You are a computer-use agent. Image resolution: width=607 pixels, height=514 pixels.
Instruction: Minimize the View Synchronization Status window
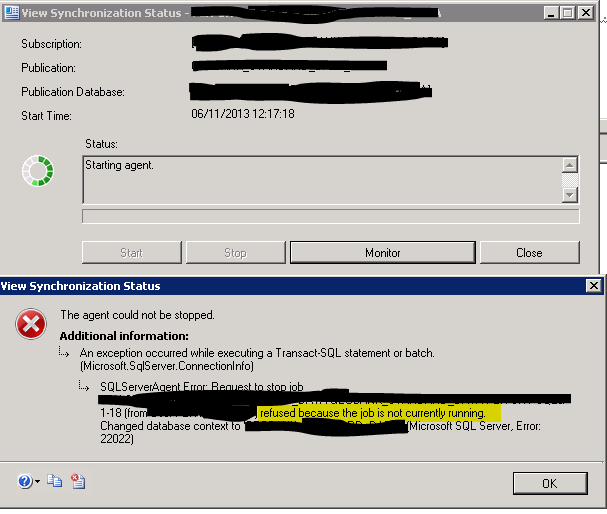pos(550,13)
